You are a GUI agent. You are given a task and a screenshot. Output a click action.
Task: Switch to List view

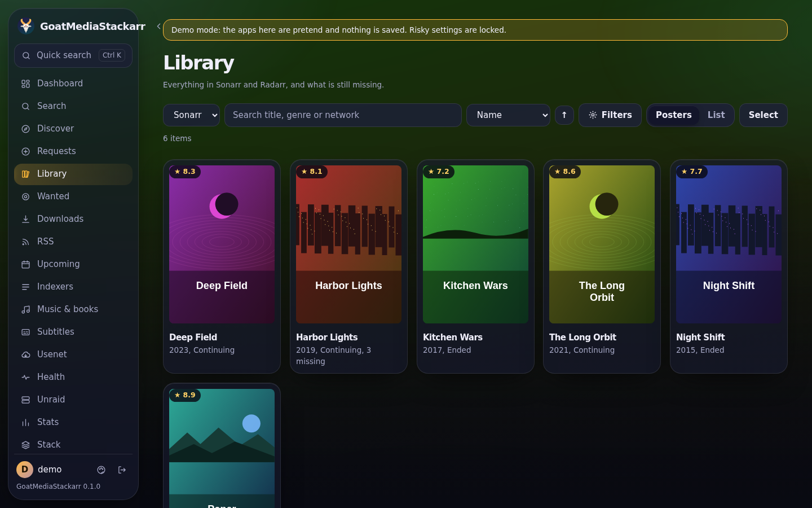click(716, 115)
